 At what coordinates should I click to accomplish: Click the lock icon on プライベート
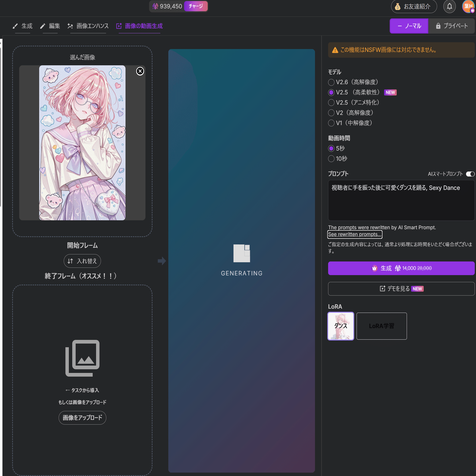[x=438, y=26]
